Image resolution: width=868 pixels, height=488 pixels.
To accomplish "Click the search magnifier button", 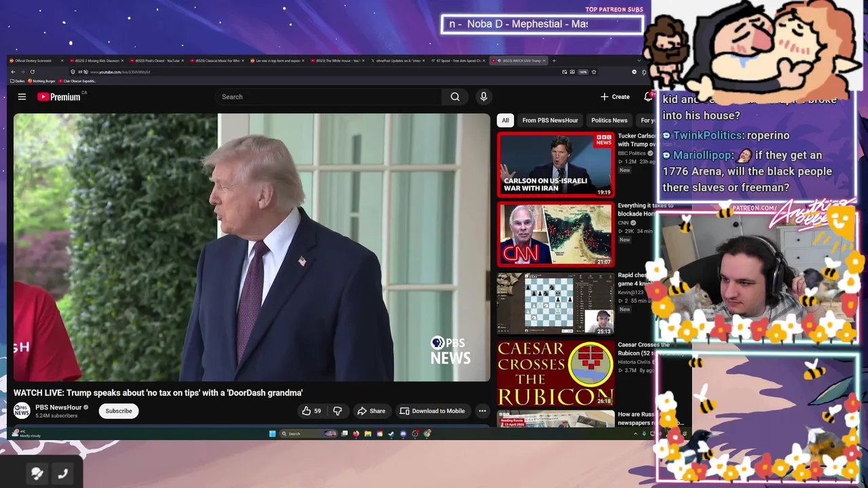I will pos(455,97).
